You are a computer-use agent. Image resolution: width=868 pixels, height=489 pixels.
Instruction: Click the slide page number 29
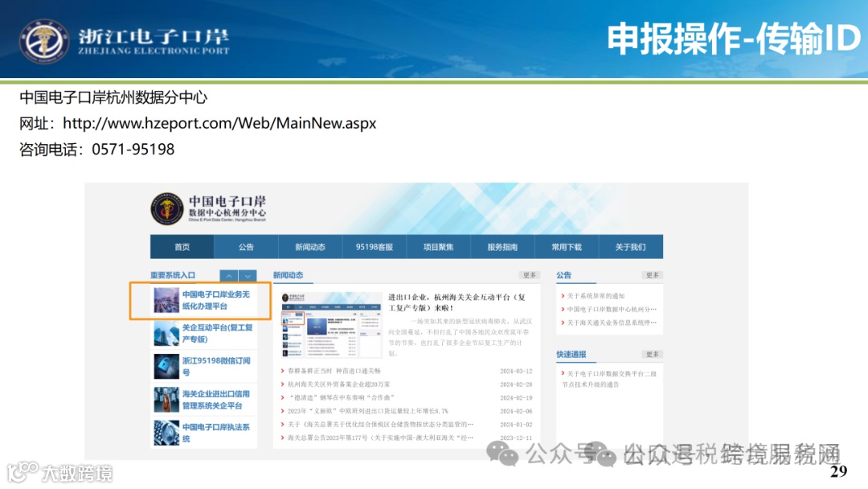838,471
